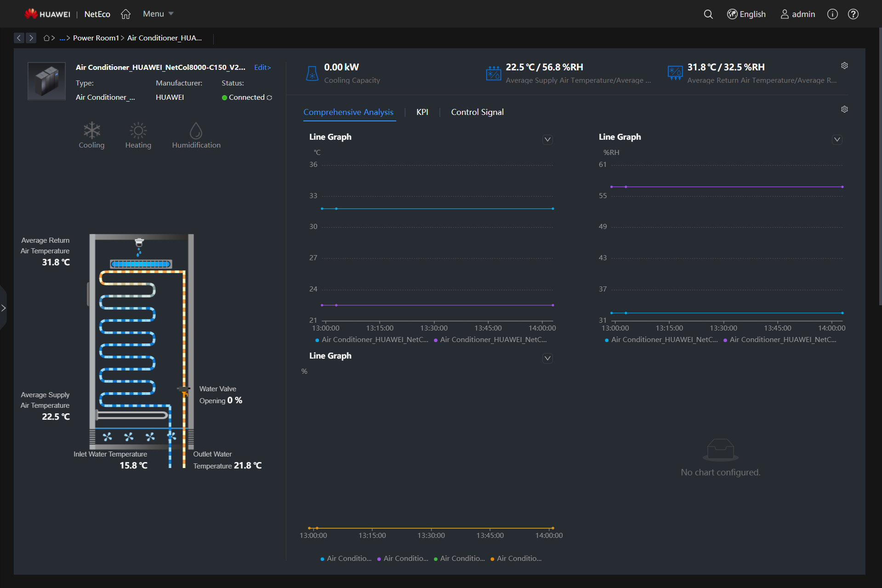Open settings gear beside return air temperature
Screen dimensions: 882x588
844,66
